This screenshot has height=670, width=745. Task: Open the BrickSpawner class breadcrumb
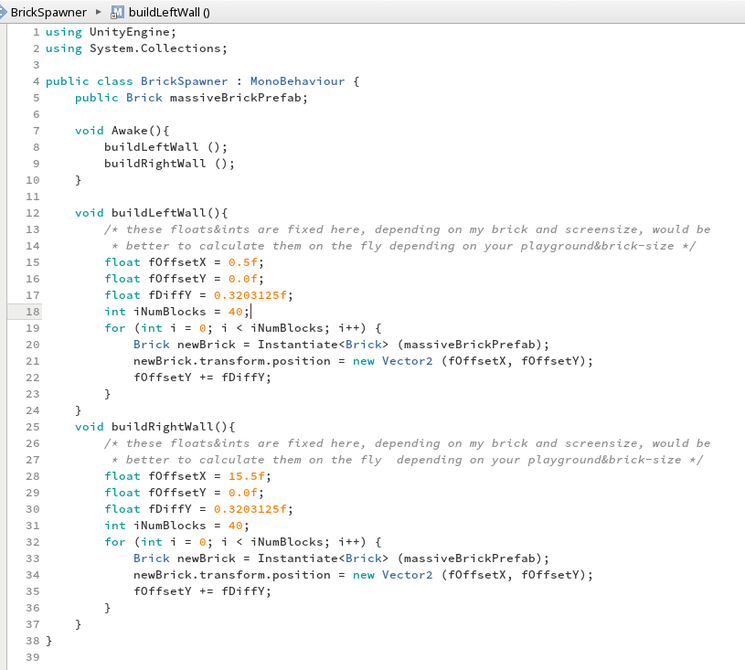click(48, 12)
